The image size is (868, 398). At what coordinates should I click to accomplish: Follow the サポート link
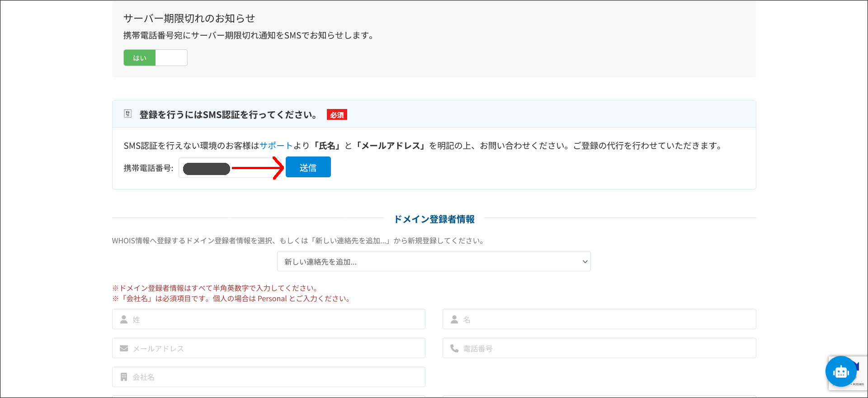(x=276, y=146)
